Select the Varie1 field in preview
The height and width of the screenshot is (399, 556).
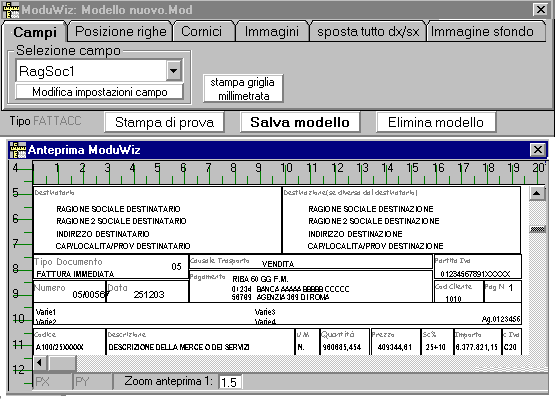46,312
